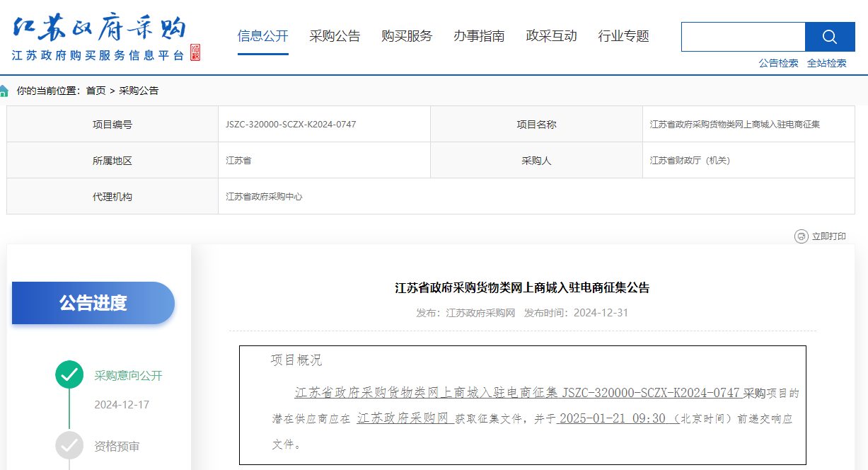This screenshot has height=470, width=868.
Task: Click the gray 资格预审 progress circle
Action: pyautogui.click(x=69, y=446)
